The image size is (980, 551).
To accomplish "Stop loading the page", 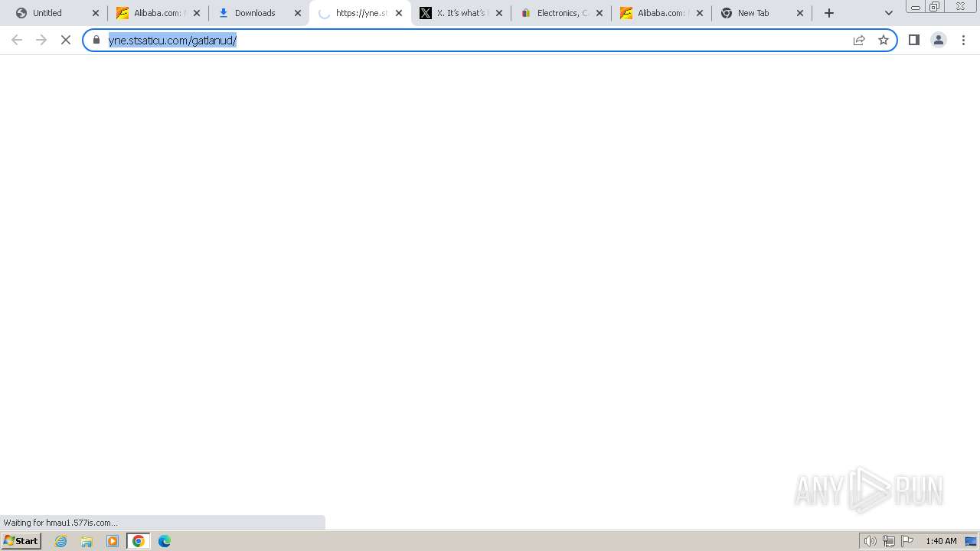I will pyautogui.click(x=66, y=40).
